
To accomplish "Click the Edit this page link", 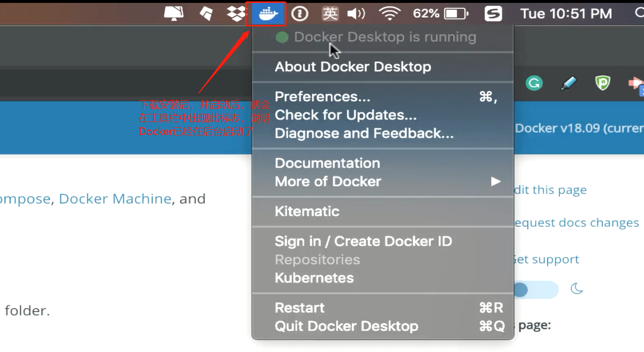I will (550, 190).
